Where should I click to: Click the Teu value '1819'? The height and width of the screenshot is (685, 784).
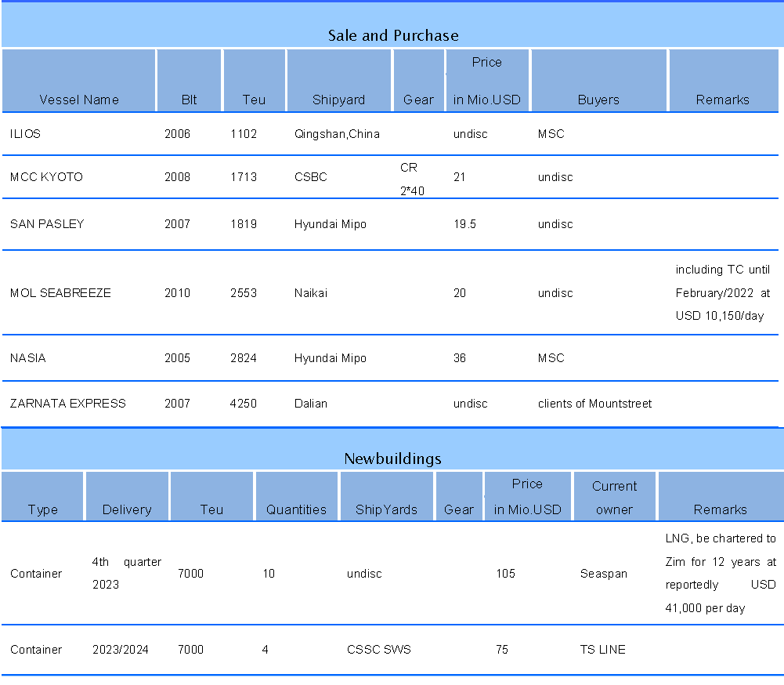pyautogui.click(x=244, y=224)
